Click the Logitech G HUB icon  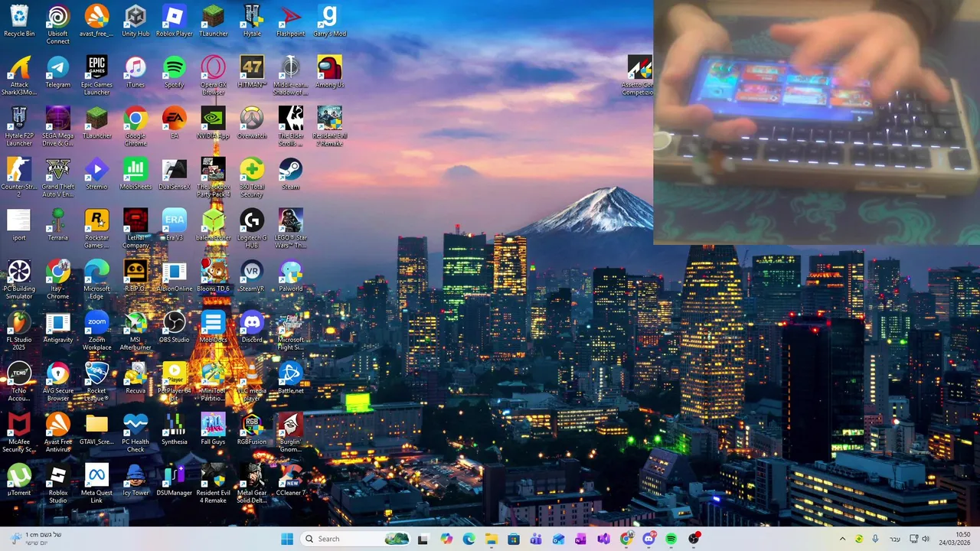point(252,228)
